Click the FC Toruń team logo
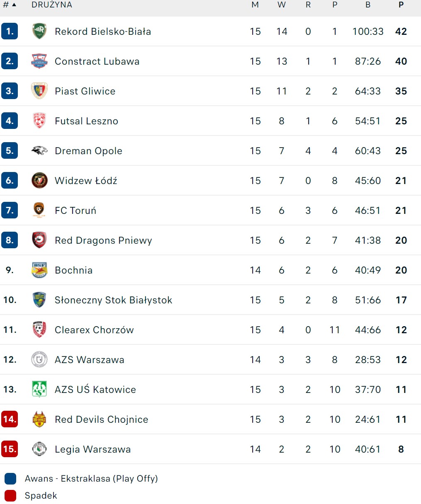Screen dimensions: 421x504 point(39,211)
